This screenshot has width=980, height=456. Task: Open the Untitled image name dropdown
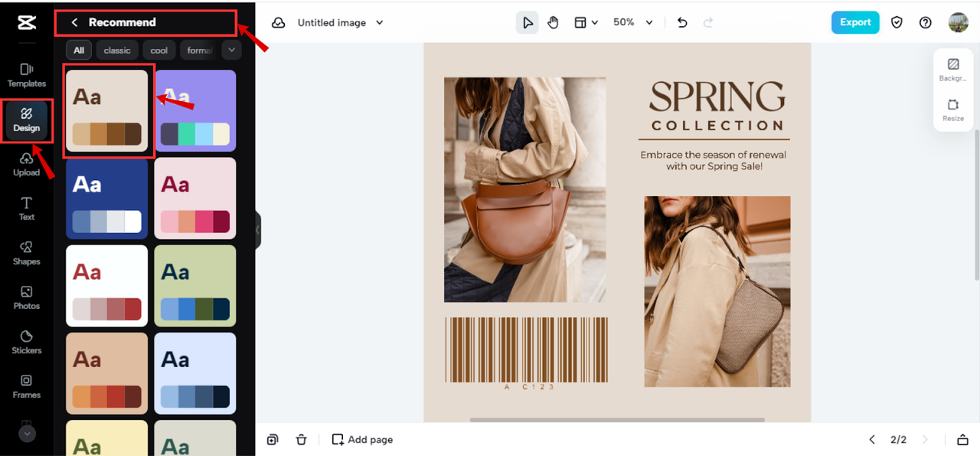click(340, 23)
